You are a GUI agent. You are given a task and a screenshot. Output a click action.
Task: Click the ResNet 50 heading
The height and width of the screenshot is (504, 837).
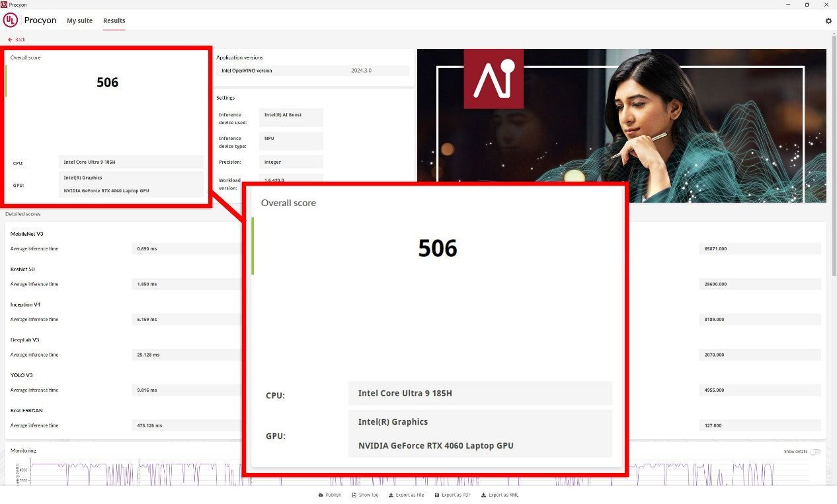[x=22, y=270]
